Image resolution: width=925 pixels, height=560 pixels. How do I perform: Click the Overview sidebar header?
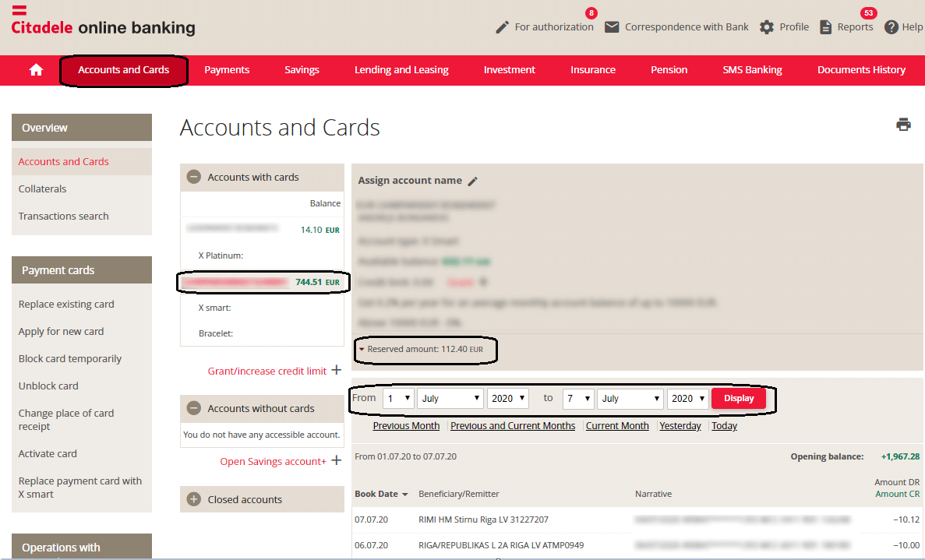(x=82, y=128)
